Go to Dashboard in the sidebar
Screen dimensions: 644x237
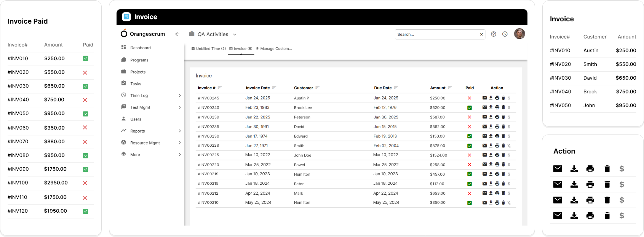point(140,48)
